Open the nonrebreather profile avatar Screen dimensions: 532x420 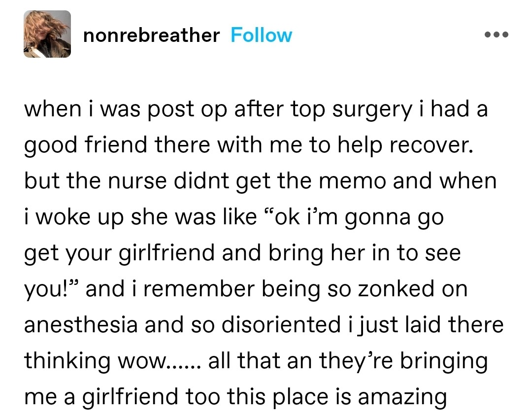[47, 35]
